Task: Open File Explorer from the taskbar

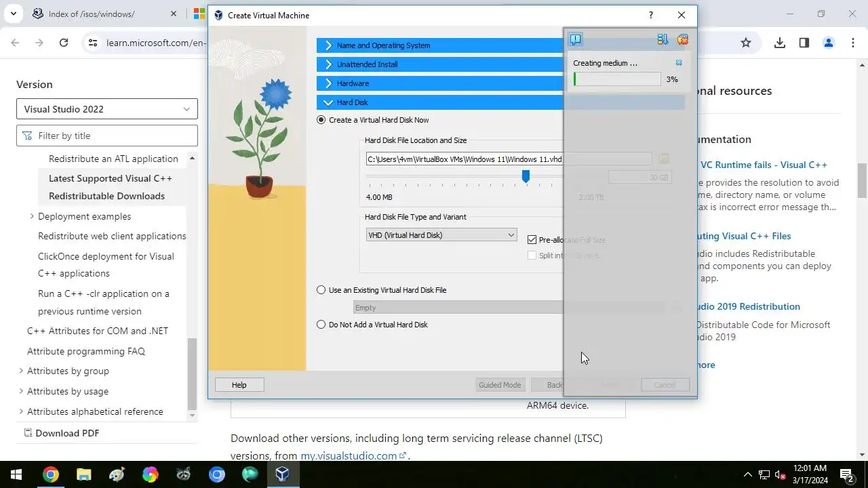Action: (83, 474)
